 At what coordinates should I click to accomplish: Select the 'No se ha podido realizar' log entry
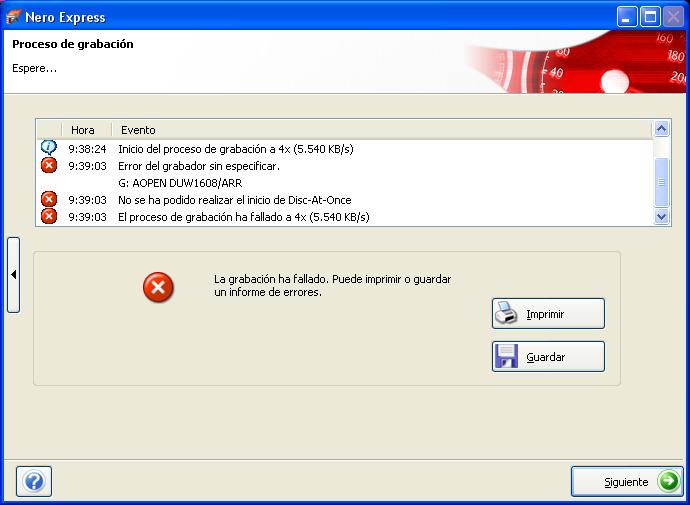234,200
